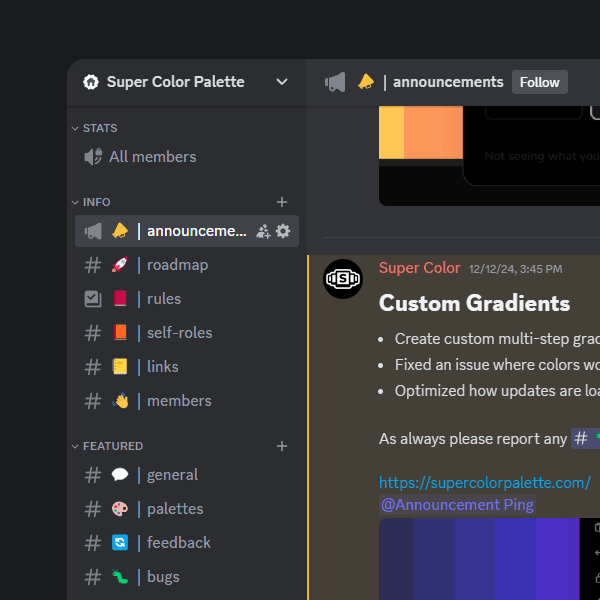Open the supercolorpalette.com link
This screenshot has width=600, height=600.
point(485,483)
